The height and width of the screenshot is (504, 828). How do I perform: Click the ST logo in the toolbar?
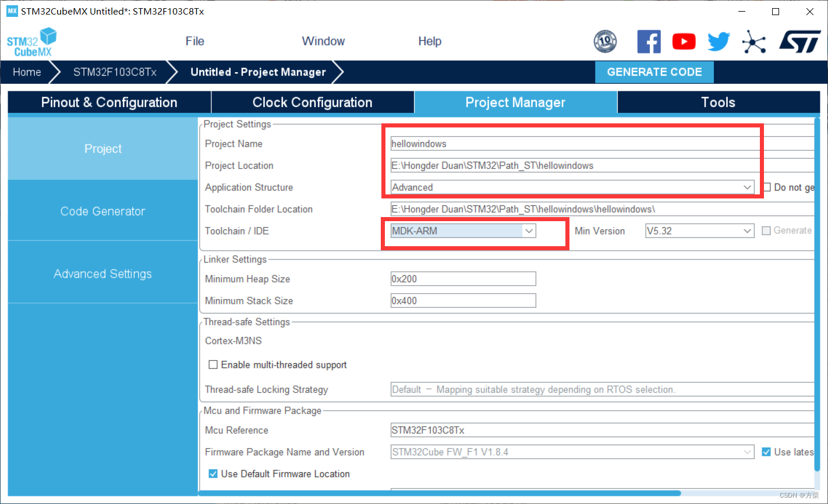799,41
